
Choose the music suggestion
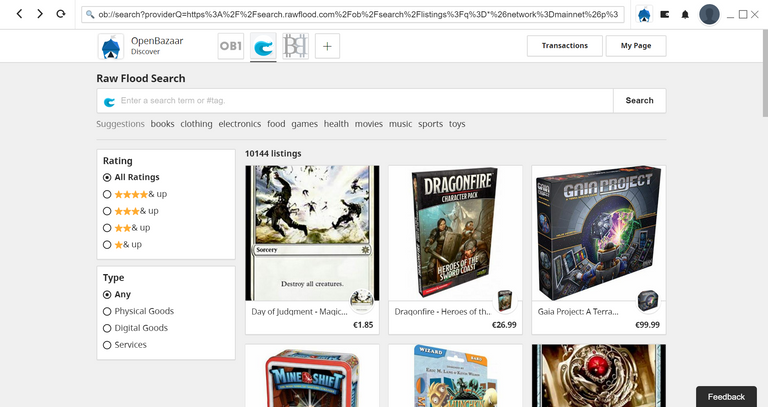point(400,124)
